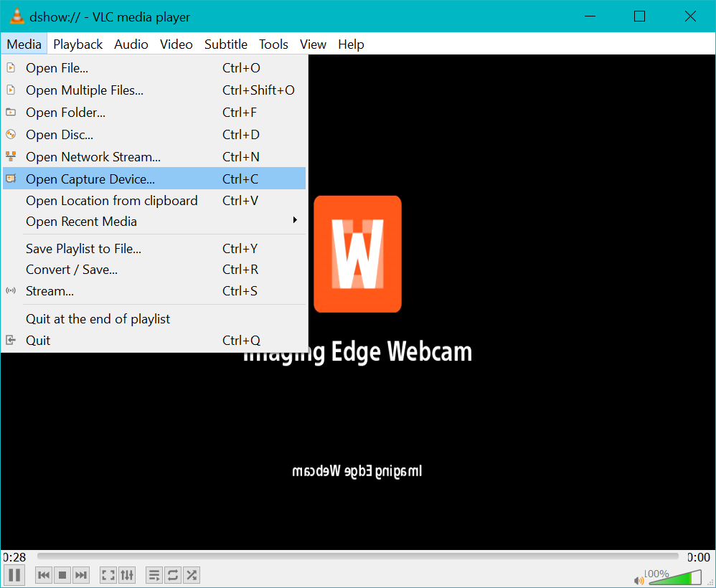Screen dimensions: 716x588
Task: Enable loop playback
Action: click(172, 574)
